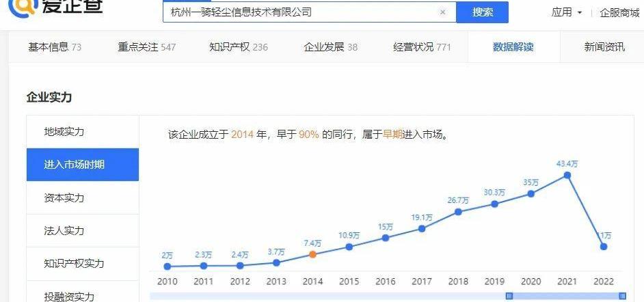This screenshot has width=644, height=302.
Task: Switch to the 基本信息 tab
Action: 55,46
